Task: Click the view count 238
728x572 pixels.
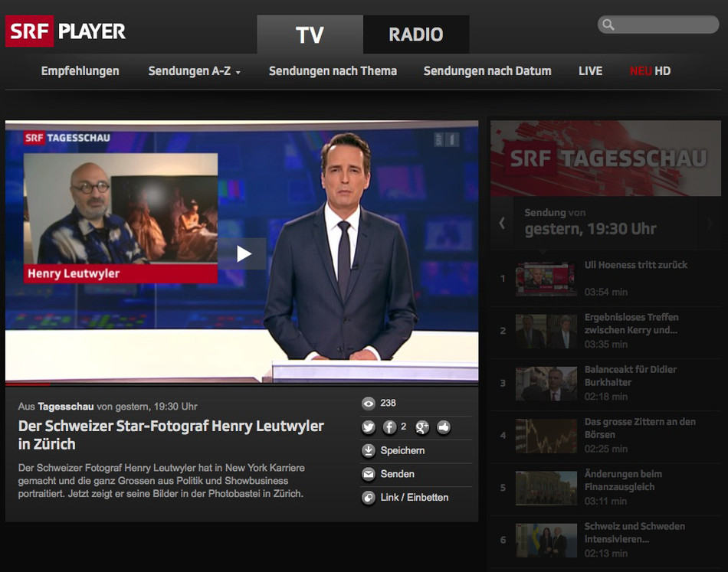Action: 389,403
